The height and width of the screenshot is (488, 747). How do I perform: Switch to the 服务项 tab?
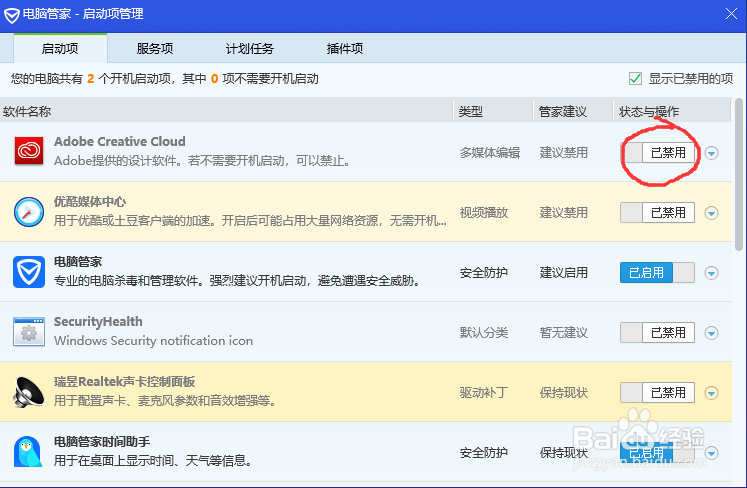pyautogui.click(x=155, y=49)
